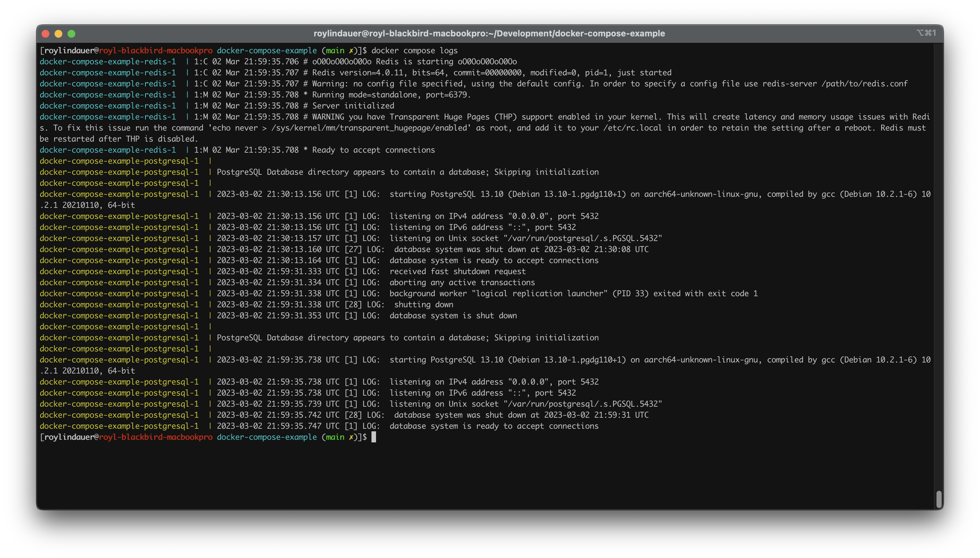Click the terminal cursor block at prompt
The image size is (980, 558).
[x=373, y=437]
